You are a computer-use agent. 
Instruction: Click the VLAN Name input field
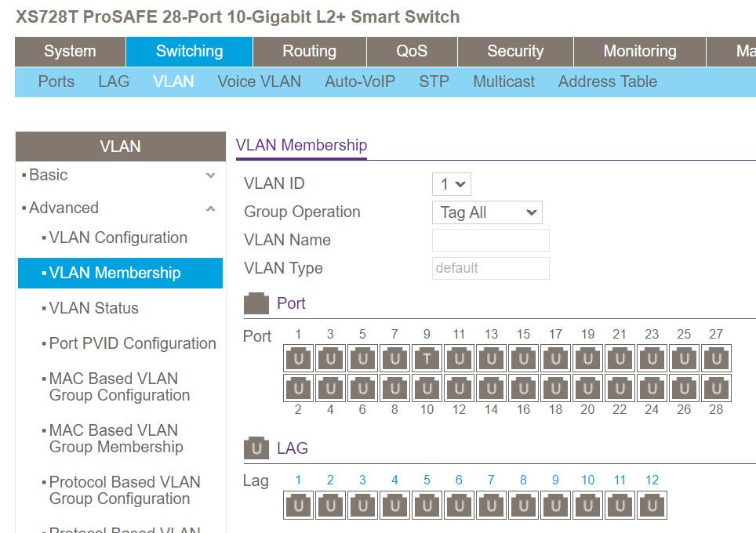(491, 240)
